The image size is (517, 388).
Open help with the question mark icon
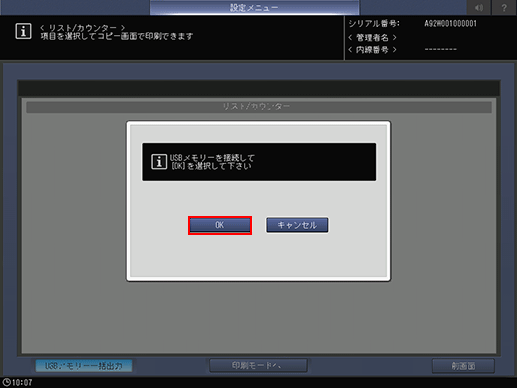pos(504,7)
